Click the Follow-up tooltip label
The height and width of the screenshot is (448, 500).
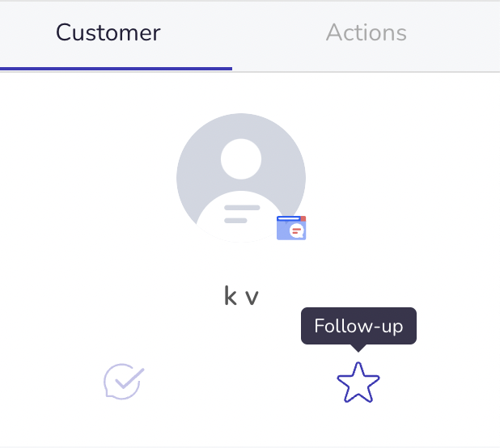[358, 326]
